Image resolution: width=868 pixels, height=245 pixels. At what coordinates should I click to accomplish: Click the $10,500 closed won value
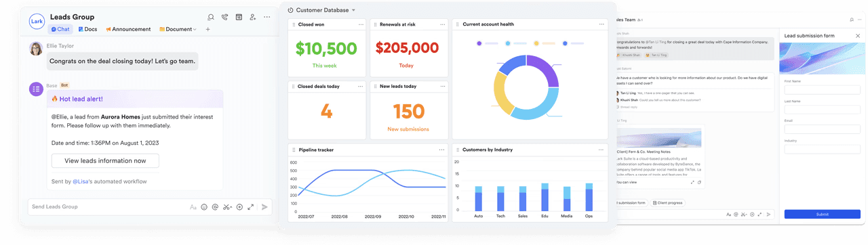(x=326, y=49)
